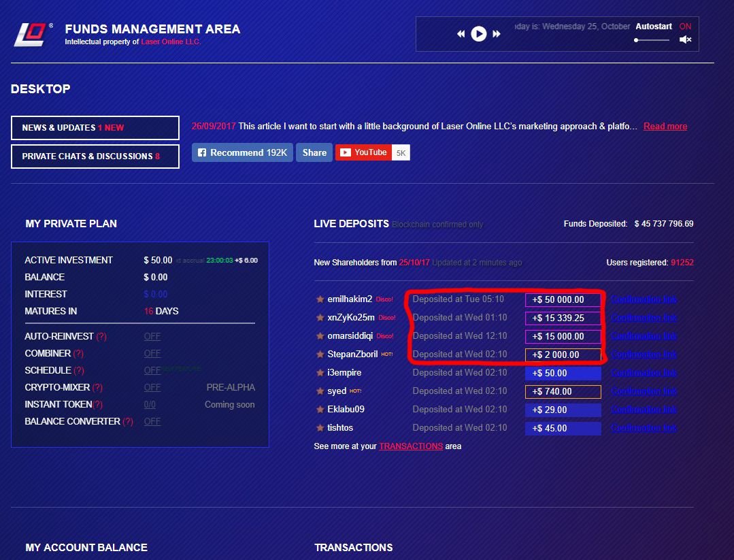Toggle Schedule OFF switch
This screenshot has height=560, width=734.
[152, 370]
